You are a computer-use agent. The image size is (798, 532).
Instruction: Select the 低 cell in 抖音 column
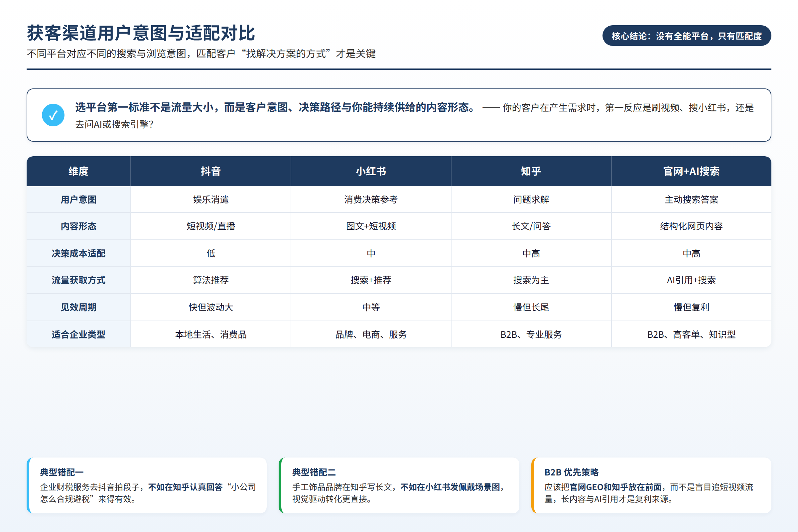point(211,253)
